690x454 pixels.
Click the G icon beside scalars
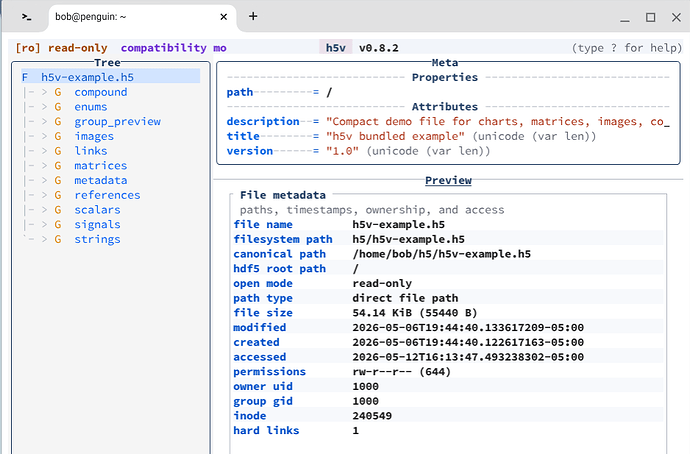pyautogui.click(x=58, y=210)
